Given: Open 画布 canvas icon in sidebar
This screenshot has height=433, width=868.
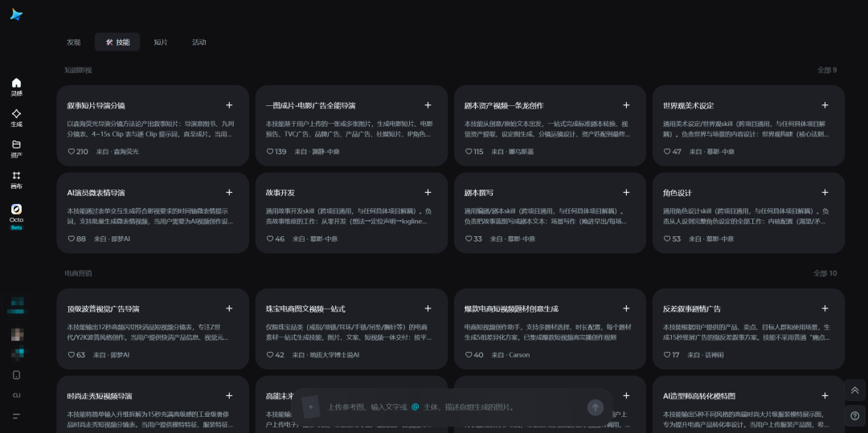Looking at the screenshot, I should [17, 180].
